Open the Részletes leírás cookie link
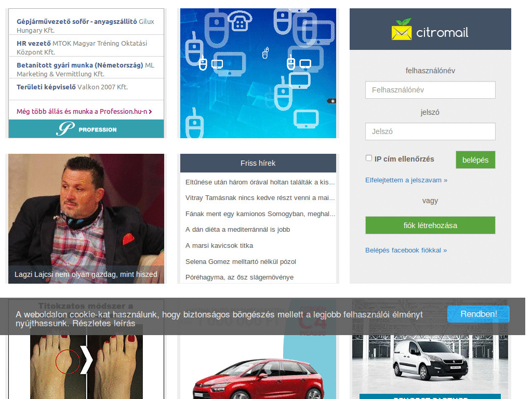The image size is (532, 399). (x=104, y=323)
